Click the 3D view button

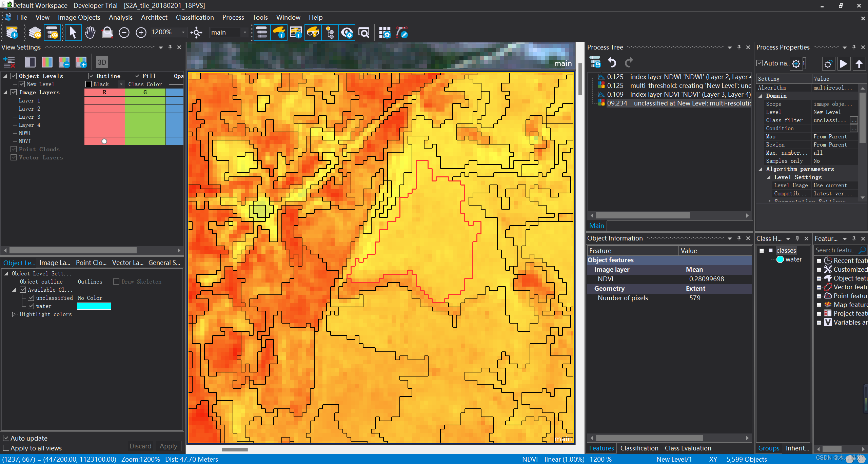tap(102, 62)
